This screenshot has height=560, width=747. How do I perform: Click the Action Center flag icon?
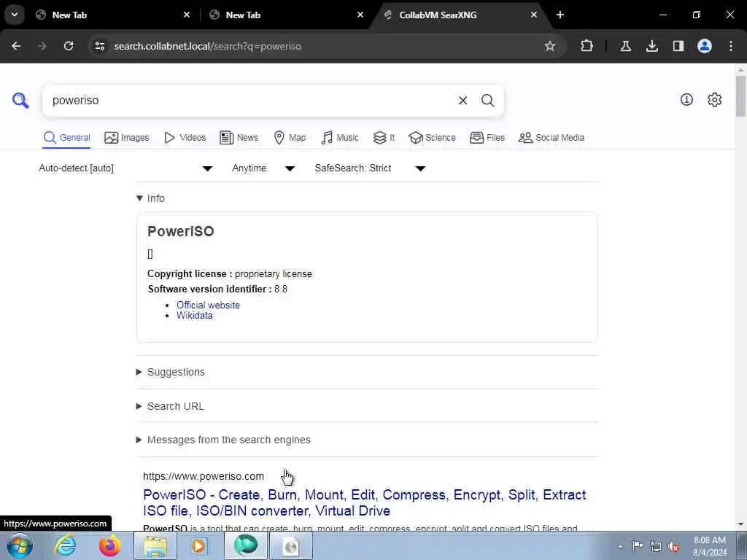point(638,546)
